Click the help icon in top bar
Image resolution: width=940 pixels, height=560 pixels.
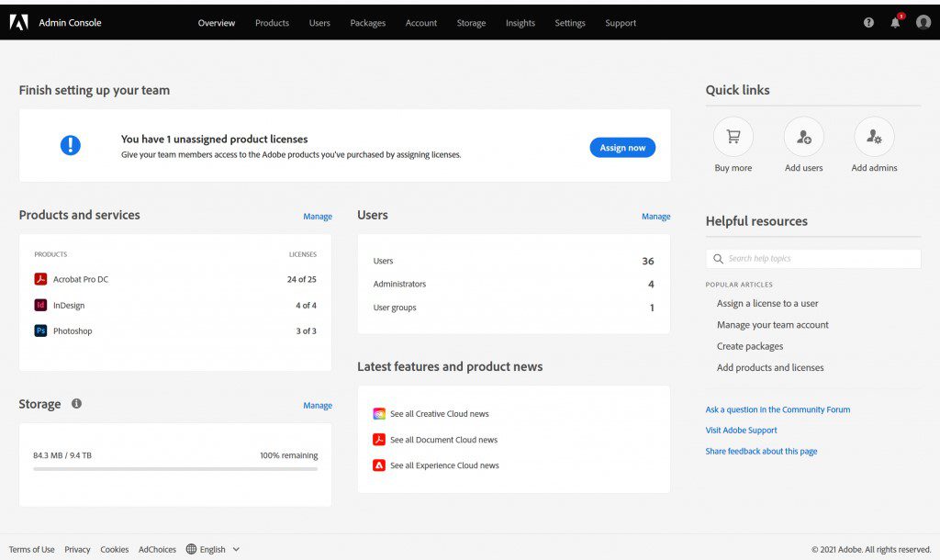(868, 22)
